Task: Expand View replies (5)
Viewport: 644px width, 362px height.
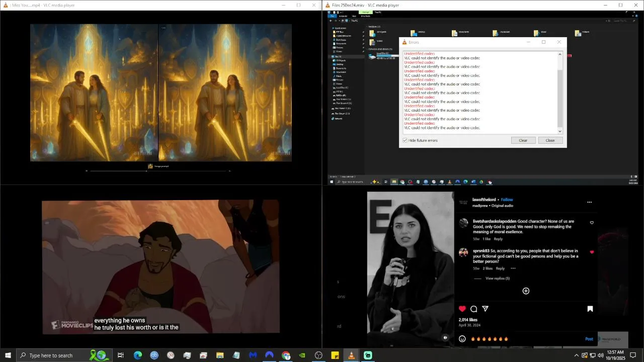Action: 498,278
